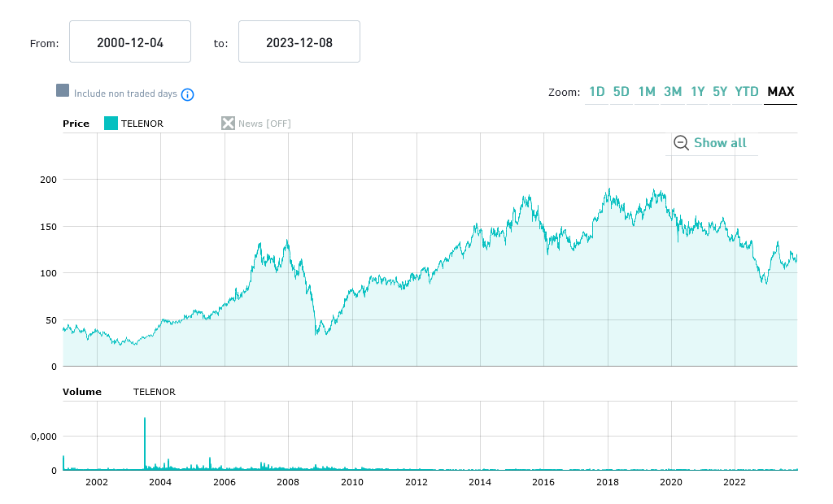
Task: Click the TELENOR volume legend label
Action: click(154, 392)
